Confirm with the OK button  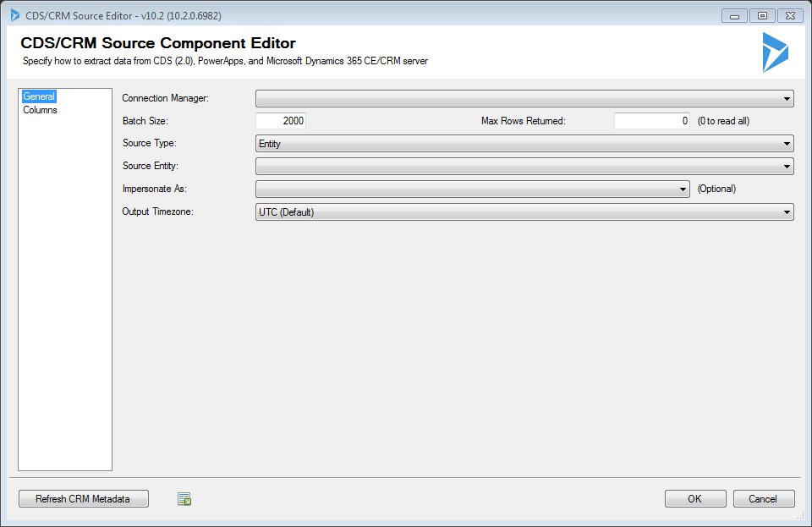coord(695,499)
